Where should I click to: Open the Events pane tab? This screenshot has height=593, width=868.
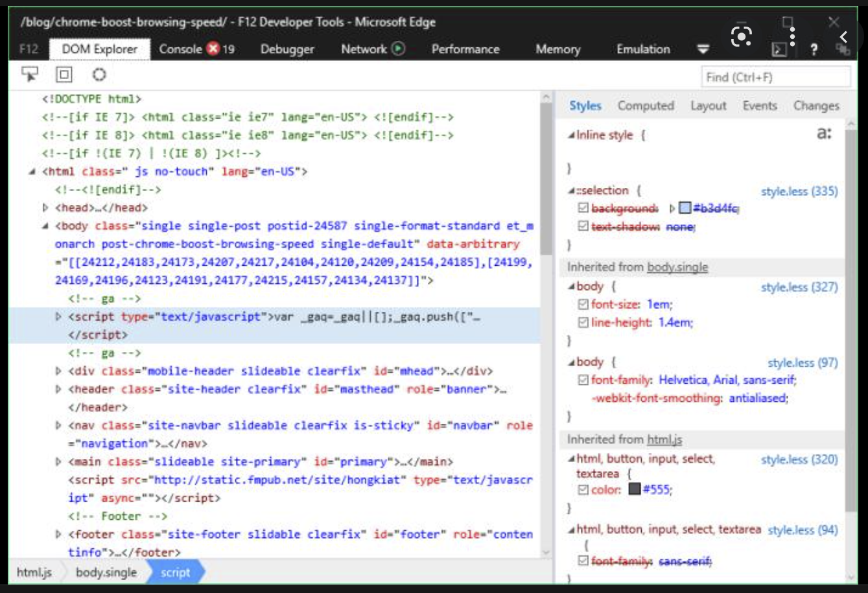[760, 106]
